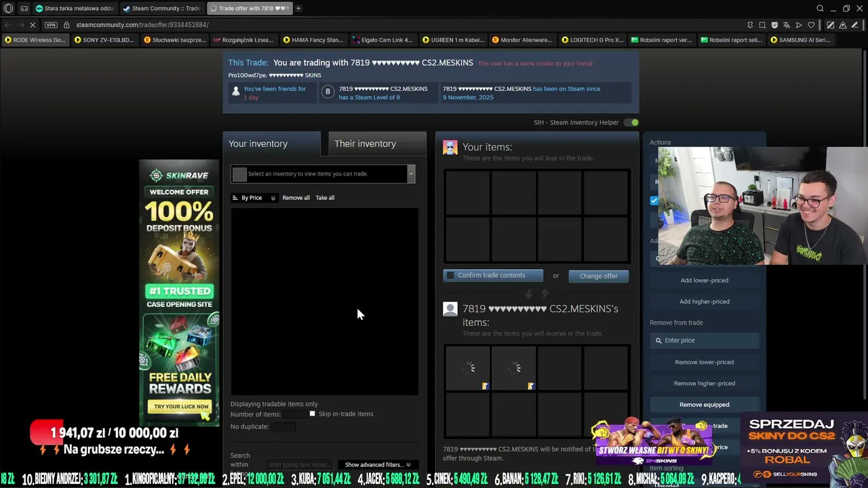Bookmark page with the heart icon
The image size is (868, 488).
tap(811, 25)
